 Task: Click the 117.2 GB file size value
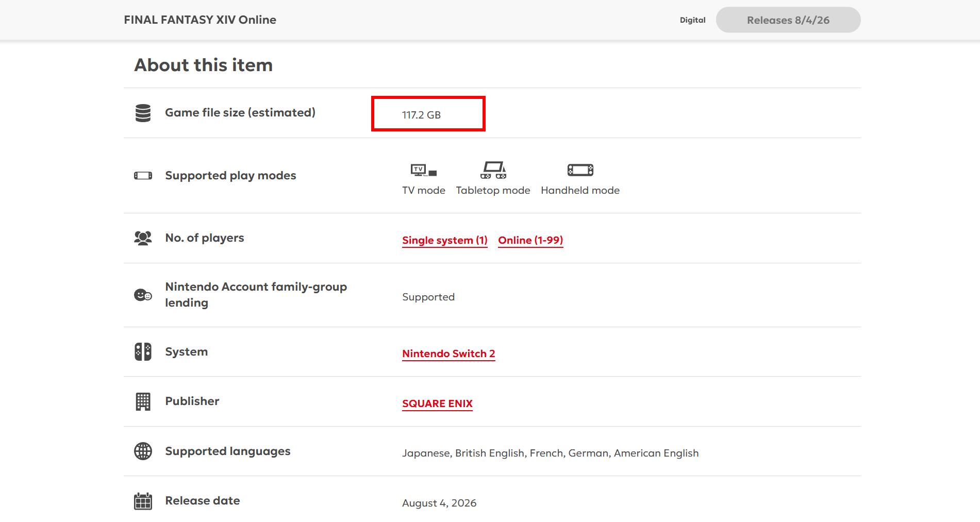tap(421, 115)
